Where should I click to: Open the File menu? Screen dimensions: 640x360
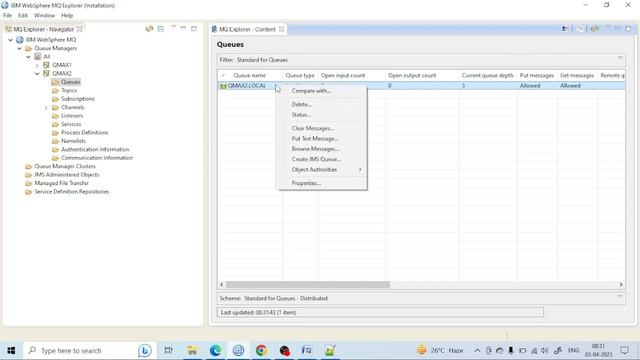tap(7, 15)
